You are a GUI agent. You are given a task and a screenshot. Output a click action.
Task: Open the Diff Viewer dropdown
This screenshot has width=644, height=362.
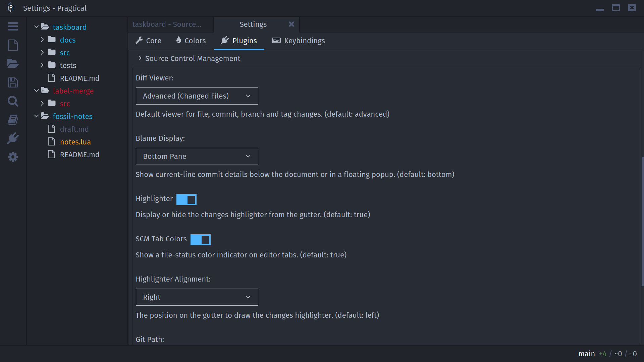click(x=197, y=96)
